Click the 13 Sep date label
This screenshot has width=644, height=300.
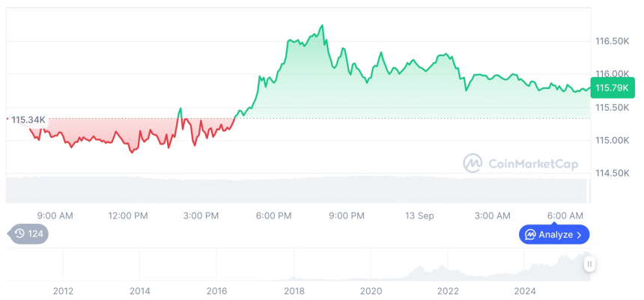(419, 215)
